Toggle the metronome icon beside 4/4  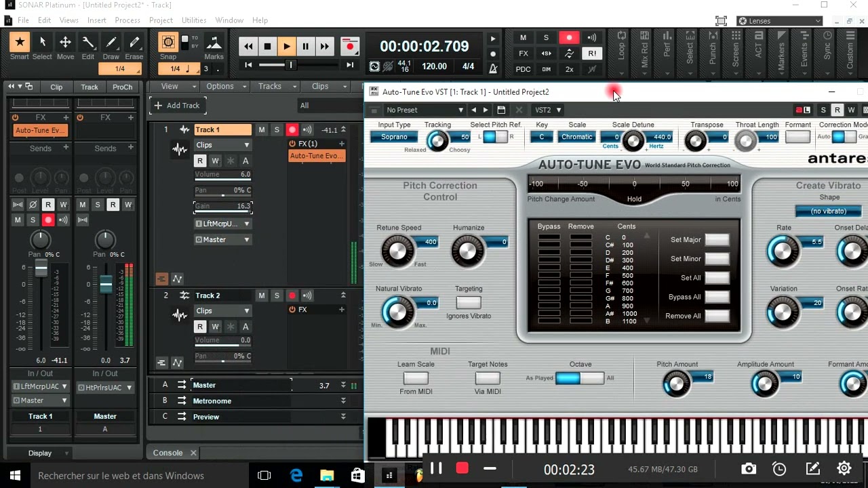click(x=493, y=68)
